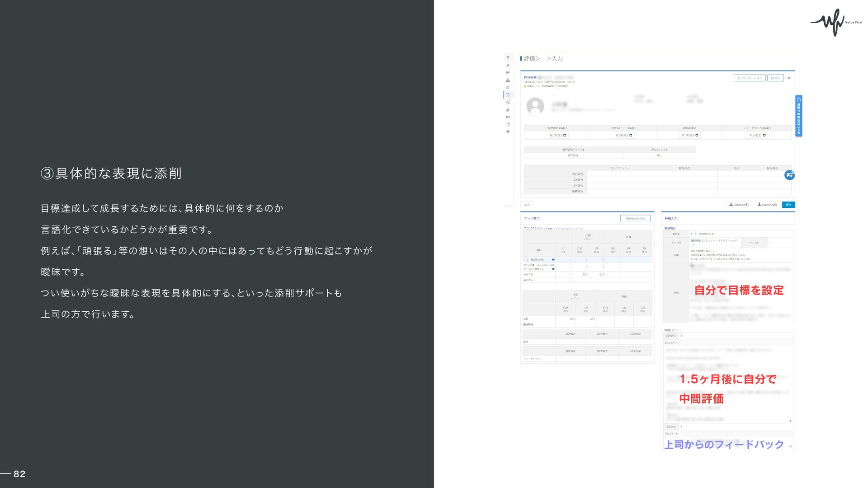
Task: Open the blue floating chat bubble icon
Action: click(789, 175)
